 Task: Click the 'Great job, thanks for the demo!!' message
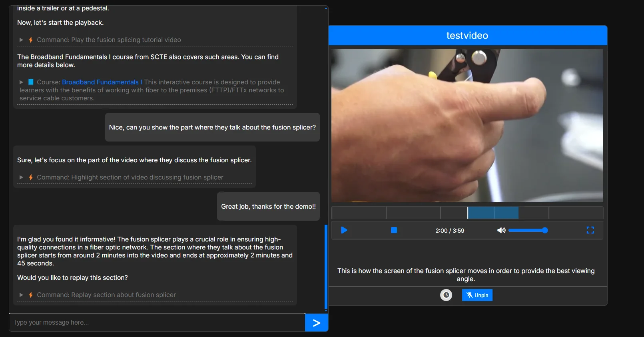point(268,206)
